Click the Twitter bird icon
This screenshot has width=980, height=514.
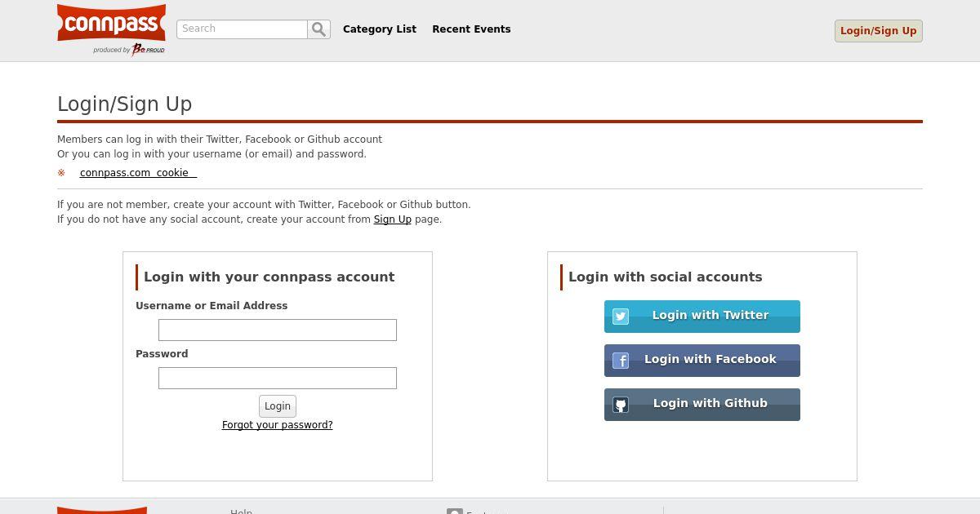(x=621, y=317)
